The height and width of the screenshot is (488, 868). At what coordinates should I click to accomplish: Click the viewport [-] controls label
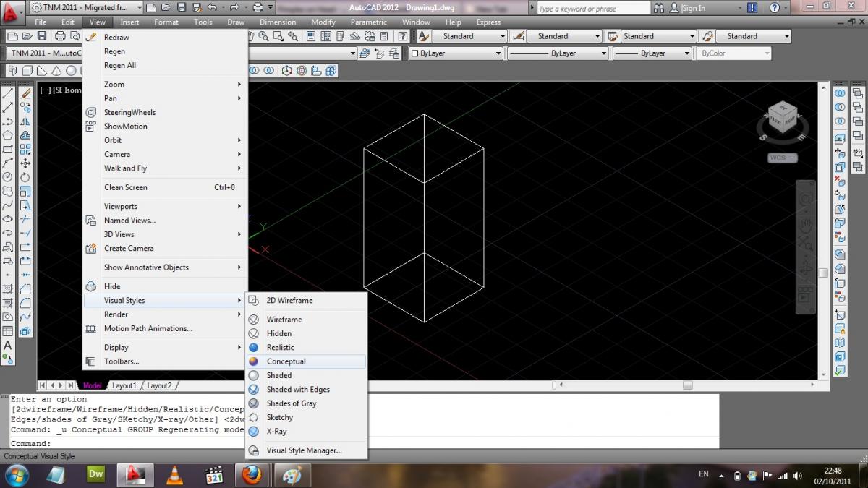coord(46,90)
